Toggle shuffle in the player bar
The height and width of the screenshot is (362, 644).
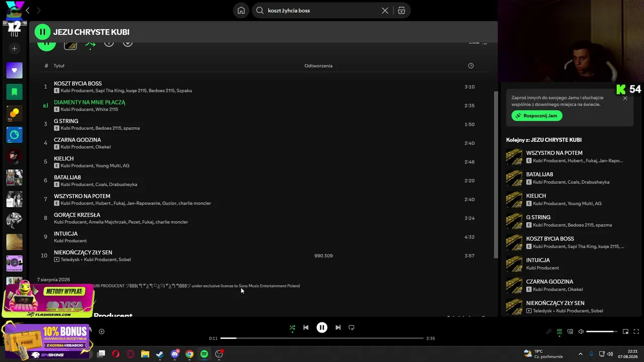(292, 327)
